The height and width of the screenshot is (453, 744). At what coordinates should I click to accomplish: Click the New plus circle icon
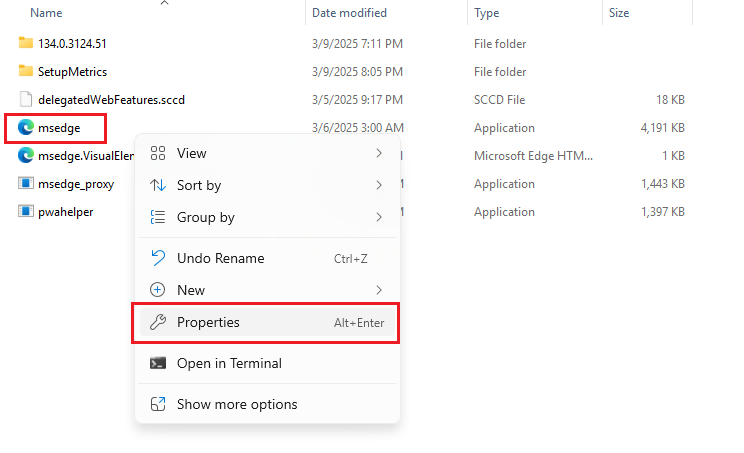(x=158, y=290)
